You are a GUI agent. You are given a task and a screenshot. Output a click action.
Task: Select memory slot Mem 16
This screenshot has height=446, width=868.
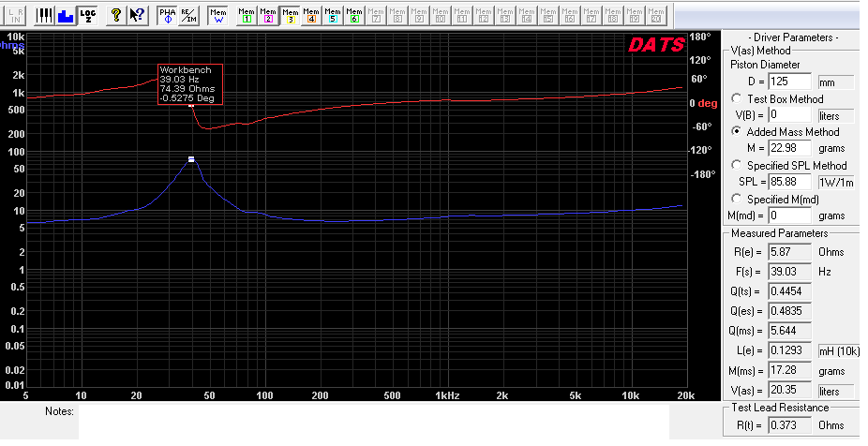(570, 16)
